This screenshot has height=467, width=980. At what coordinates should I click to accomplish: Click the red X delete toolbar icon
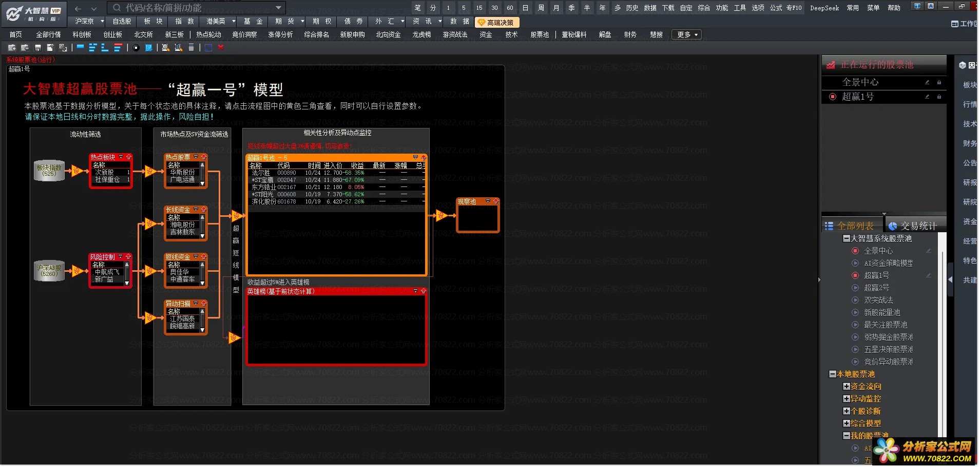pos(221,48)
